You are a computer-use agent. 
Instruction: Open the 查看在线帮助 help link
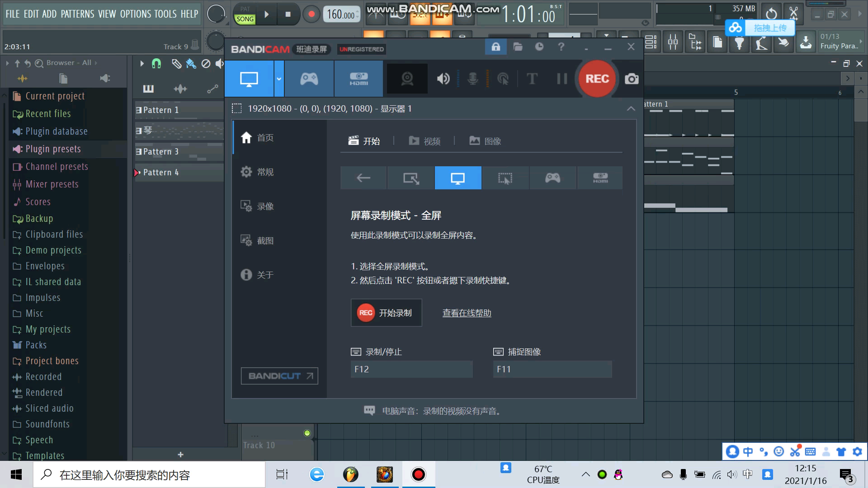(466, 313)
